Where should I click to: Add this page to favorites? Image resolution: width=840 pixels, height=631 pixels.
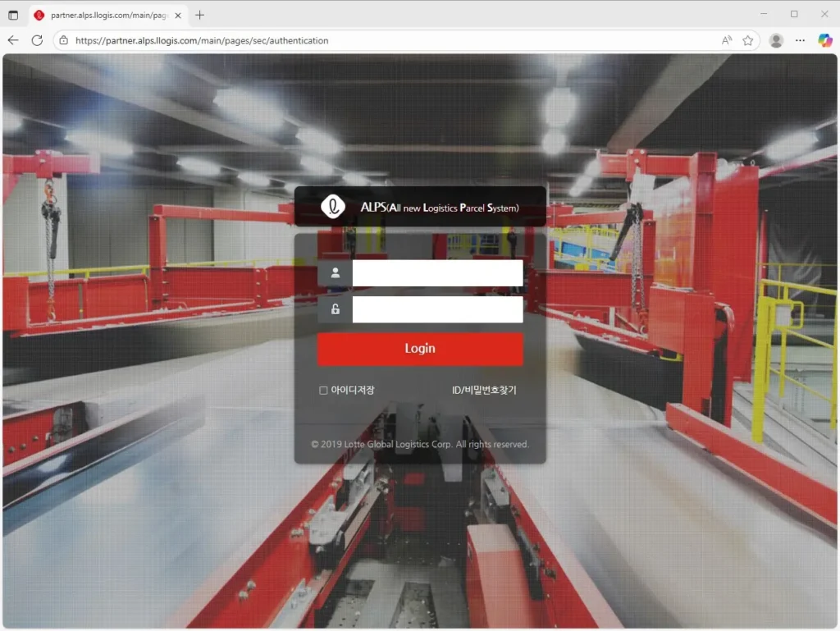pyautogui.click(x=748, y=40)
